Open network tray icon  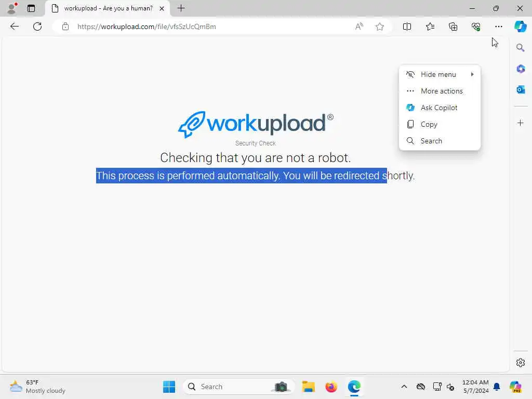[437, 387]
